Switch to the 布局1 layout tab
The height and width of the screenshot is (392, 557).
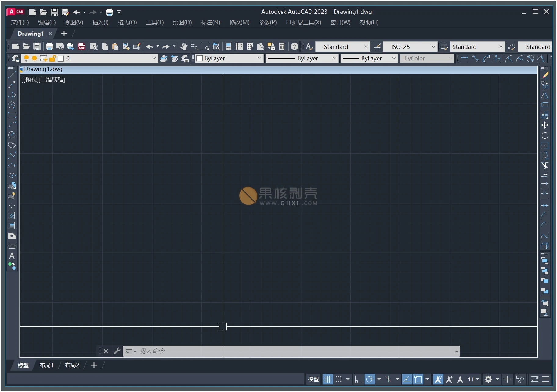(x=46, y=365)
